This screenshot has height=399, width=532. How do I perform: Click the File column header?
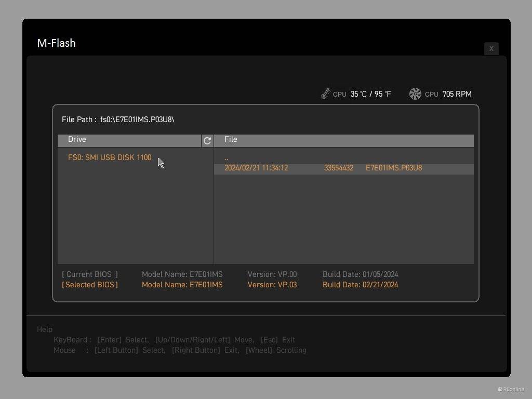(231, 140)
